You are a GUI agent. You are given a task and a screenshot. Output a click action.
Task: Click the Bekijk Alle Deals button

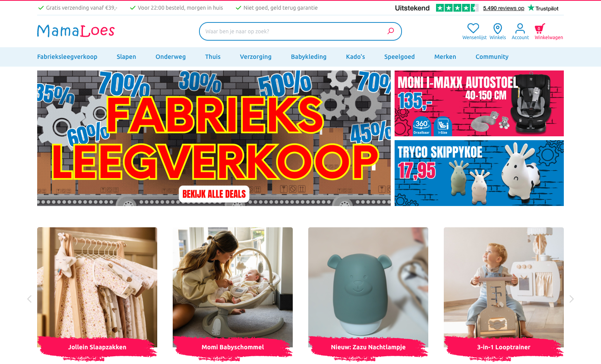click(214, 194)
